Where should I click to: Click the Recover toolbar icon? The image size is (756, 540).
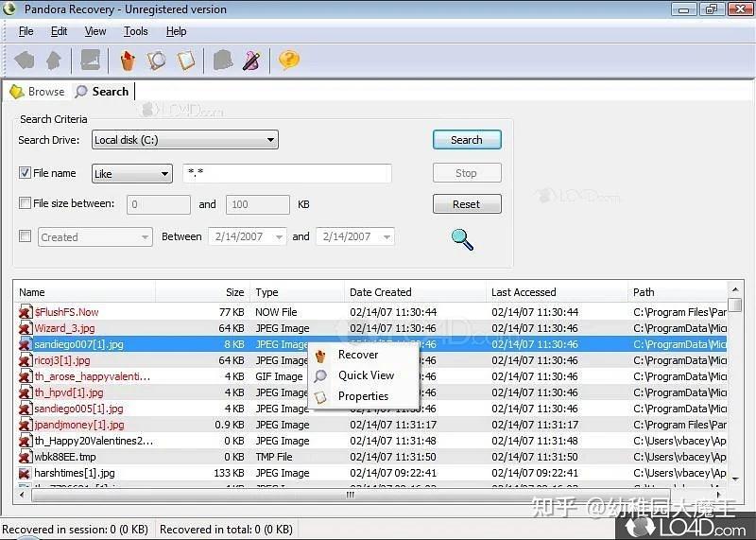[x=128, y=61]
